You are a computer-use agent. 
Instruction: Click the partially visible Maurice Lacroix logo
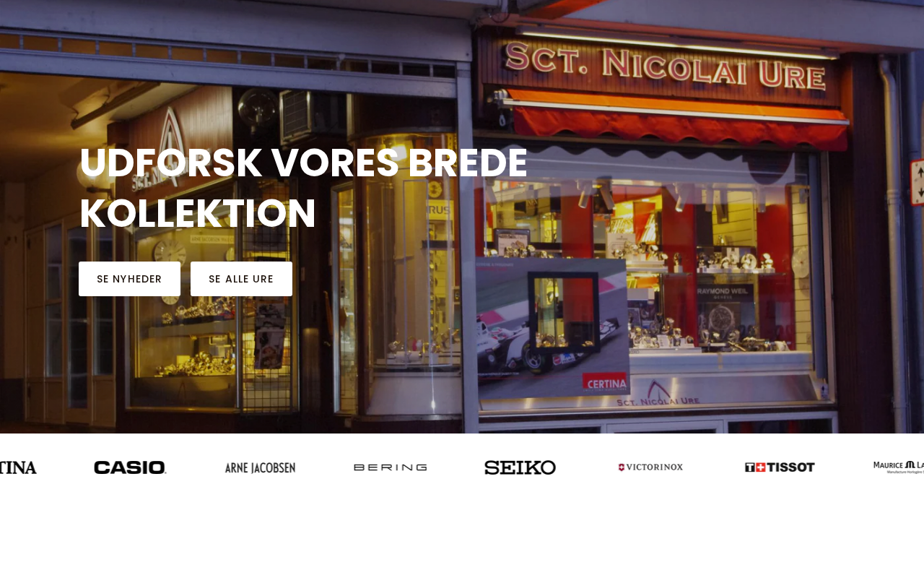click(899, 467)
